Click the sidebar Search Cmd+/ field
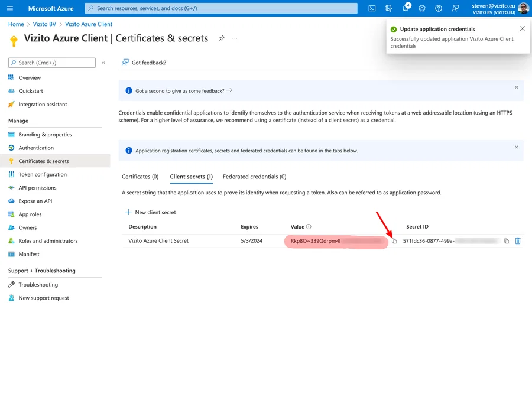The height and width of the screenshot is (413, 532). click(52, 62)
